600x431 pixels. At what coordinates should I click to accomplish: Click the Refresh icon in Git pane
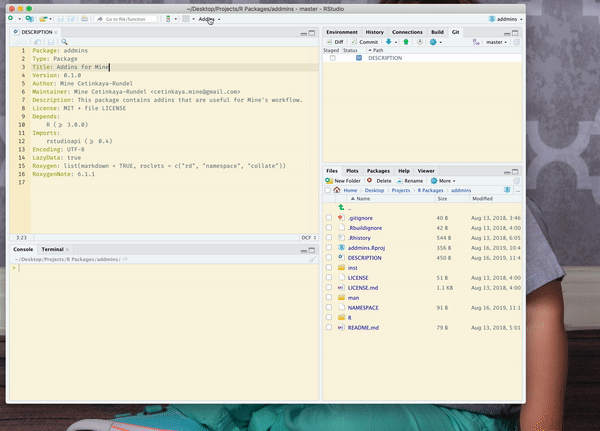coord(517,42)
